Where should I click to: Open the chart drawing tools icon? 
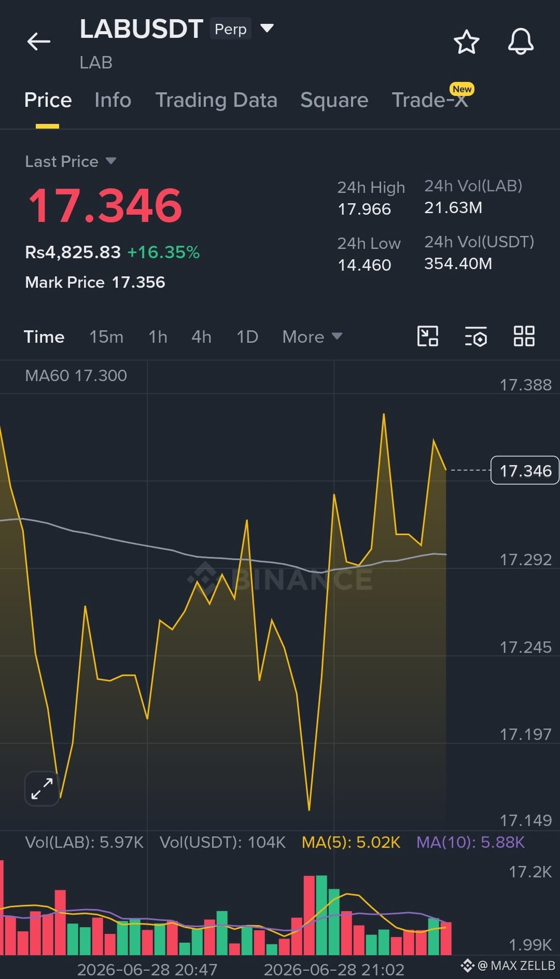pyautogui.click(x=428, y=336)
